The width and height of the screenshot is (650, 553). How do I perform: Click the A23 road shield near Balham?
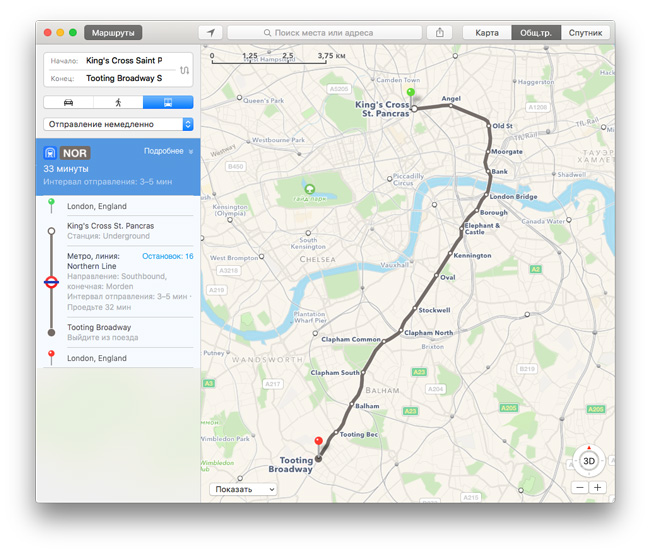pos(410,411)
